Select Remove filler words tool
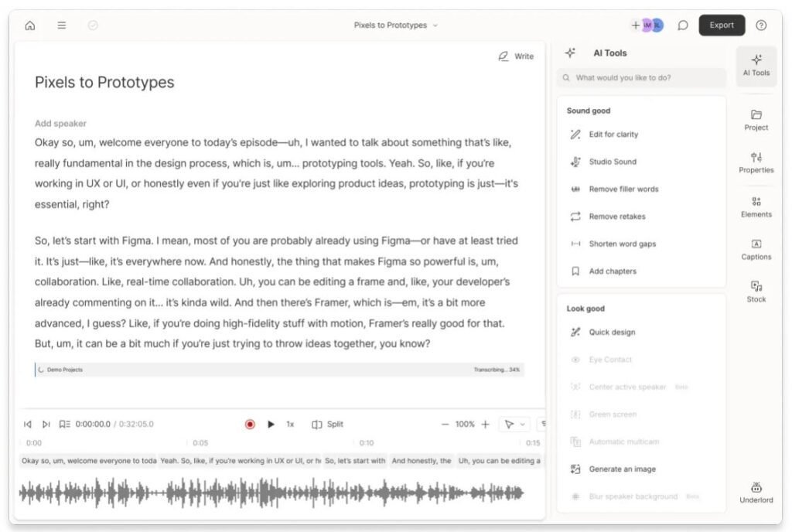The width and height of the screenshot is (792, 532). [x=623, y=189]
